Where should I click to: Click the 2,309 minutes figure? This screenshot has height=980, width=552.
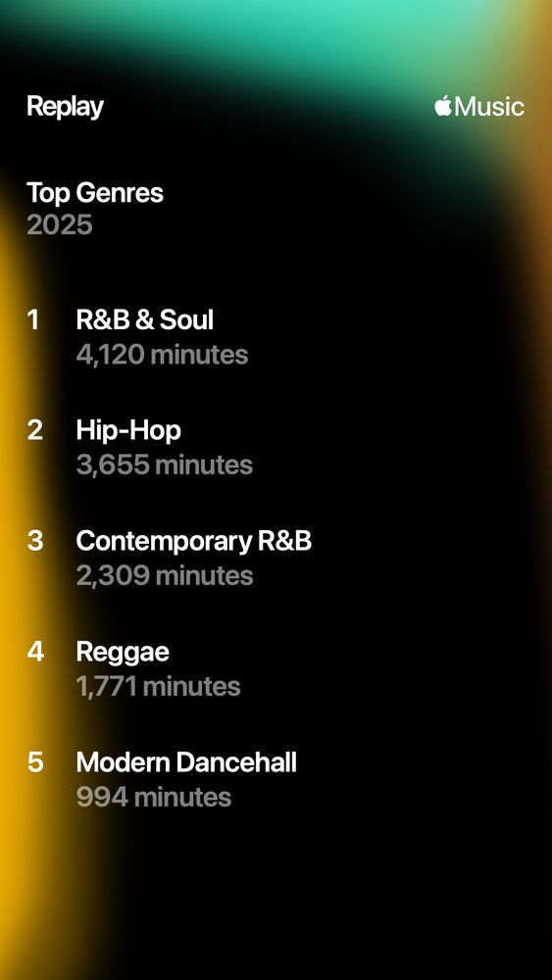pyautogui.click(x=165, y=575)
